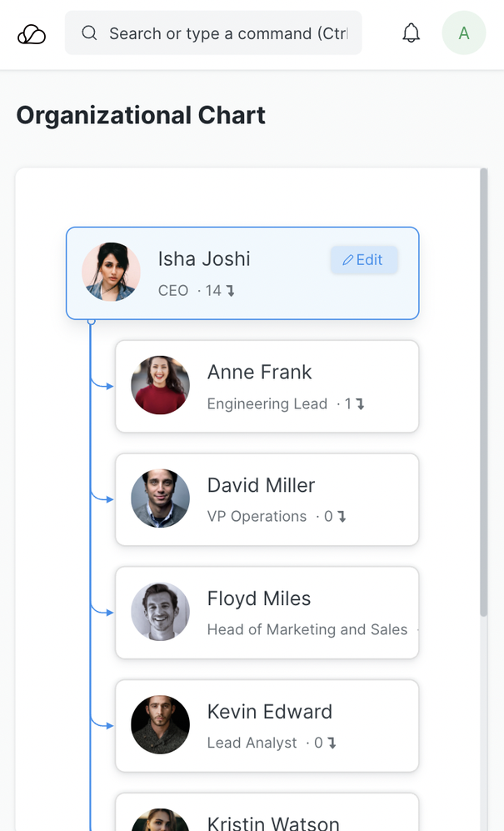Open notifications bell icon
504x831 pixels.
411,33
